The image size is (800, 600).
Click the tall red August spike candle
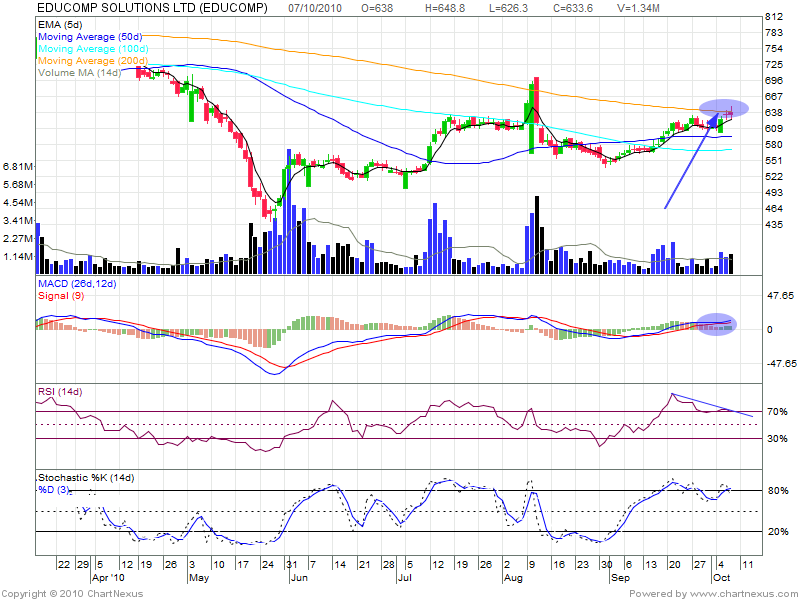(537, 98)
